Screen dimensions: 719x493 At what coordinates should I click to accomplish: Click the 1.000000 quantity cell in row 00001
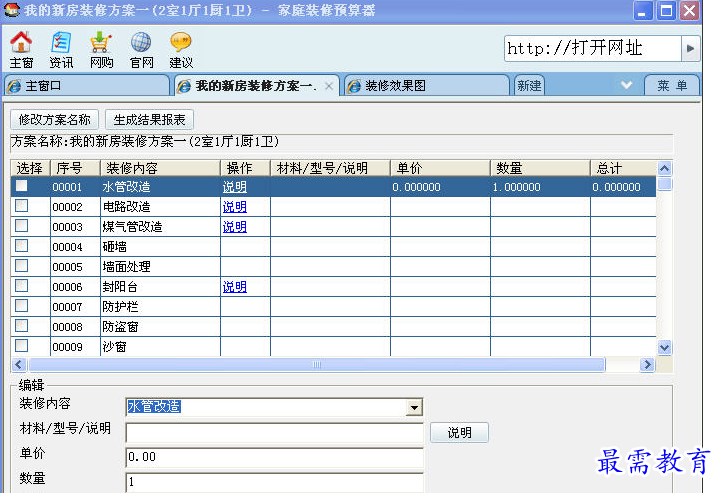(x=540, y=187)
